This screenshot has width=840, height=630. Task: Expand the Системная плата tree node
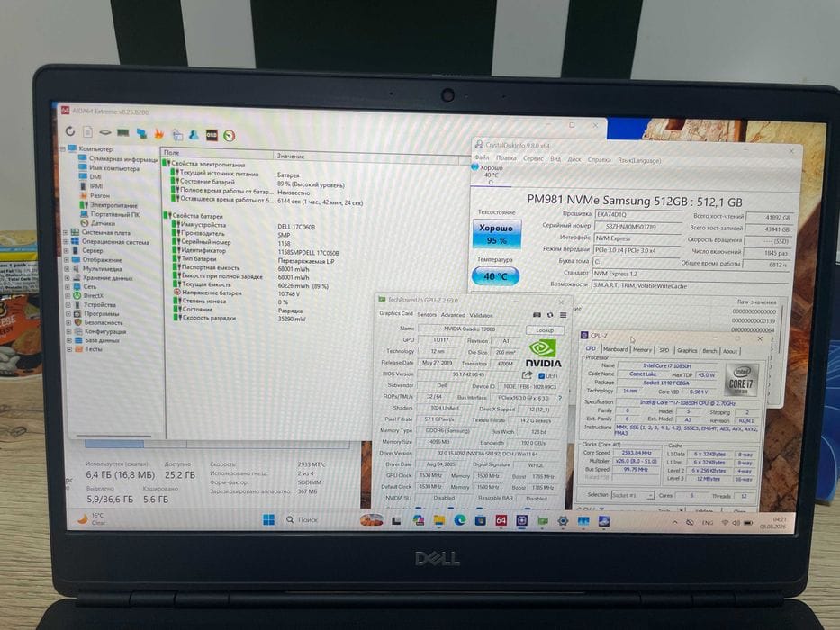coord(66,232)
